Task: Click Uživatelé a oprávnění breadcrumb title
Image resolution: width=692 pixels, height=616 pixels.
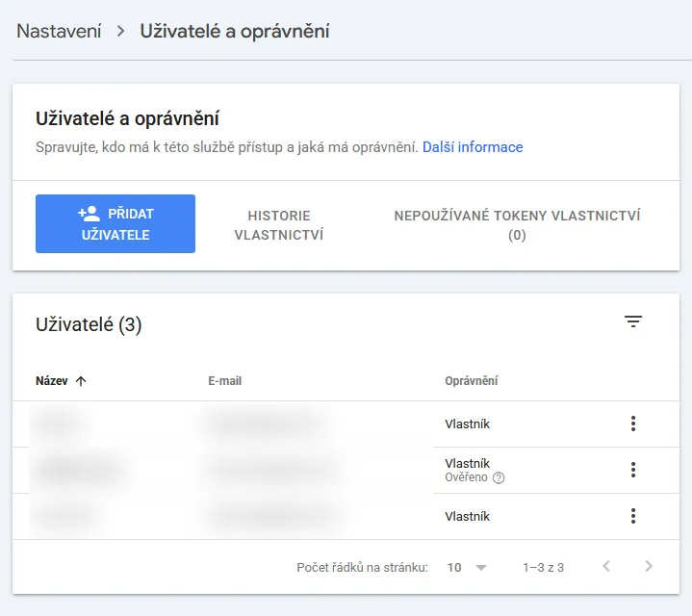Action: click(235, 32)
